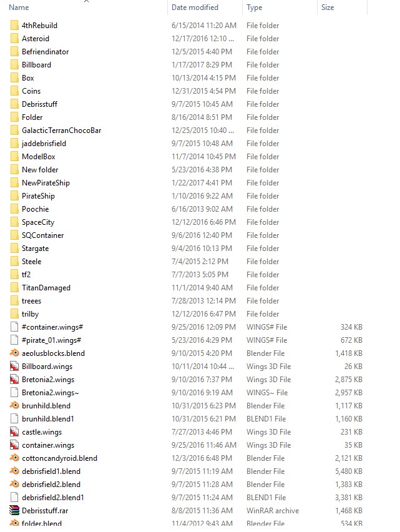Image resolution: width=400 pixels, height=532 pixels.
Task: Sort files by the Name column header
Action: point(19,7)
